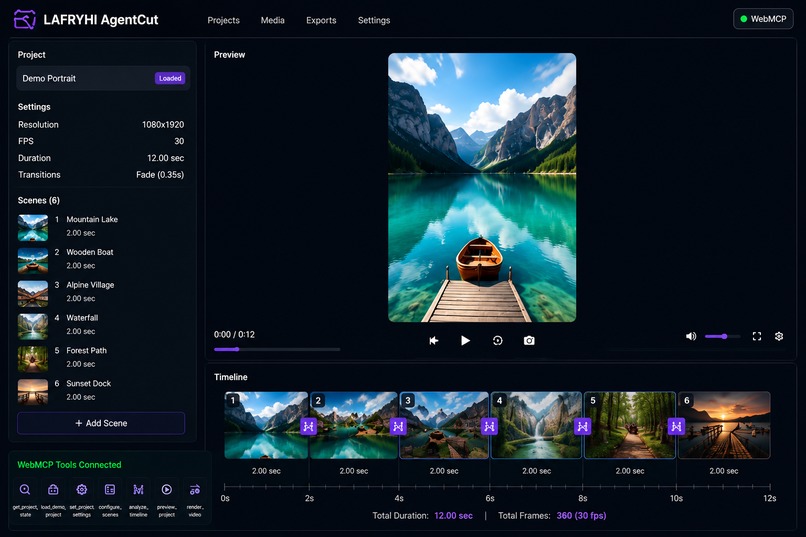
Task: Open preview settings gear icon
Action: pyautogui.click(x=779, y=336)
